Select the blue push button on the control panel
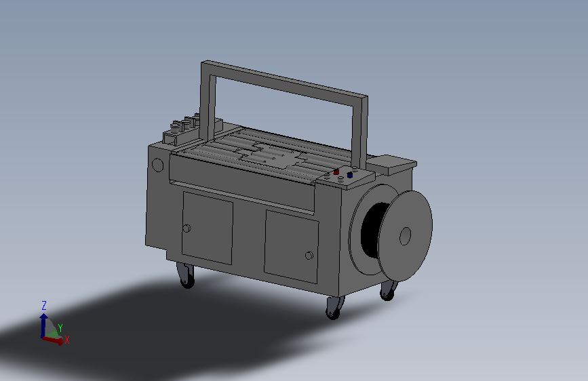This screenshot has height=381, width=588. tap(350, 175)
